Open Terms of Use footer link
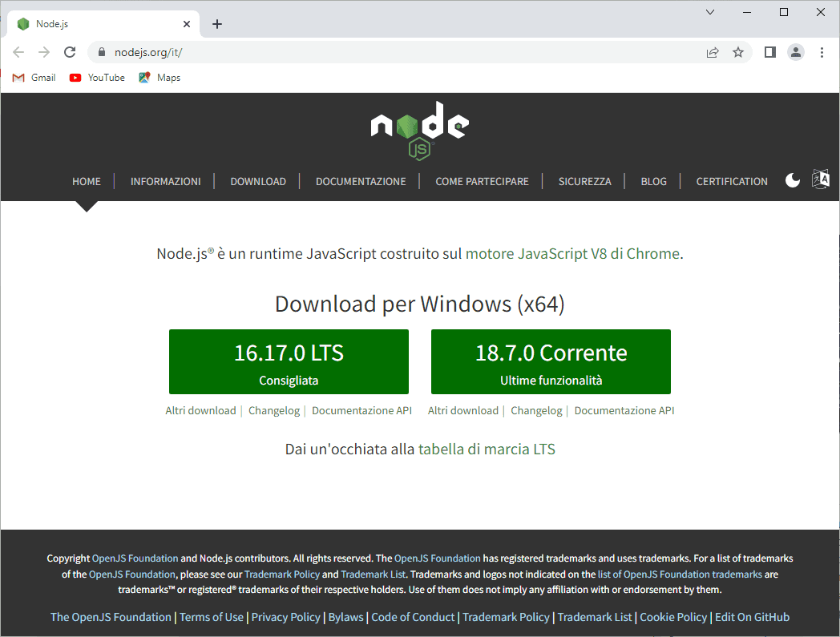This screenshot has height=637, width=840. [x=211, y=617]
